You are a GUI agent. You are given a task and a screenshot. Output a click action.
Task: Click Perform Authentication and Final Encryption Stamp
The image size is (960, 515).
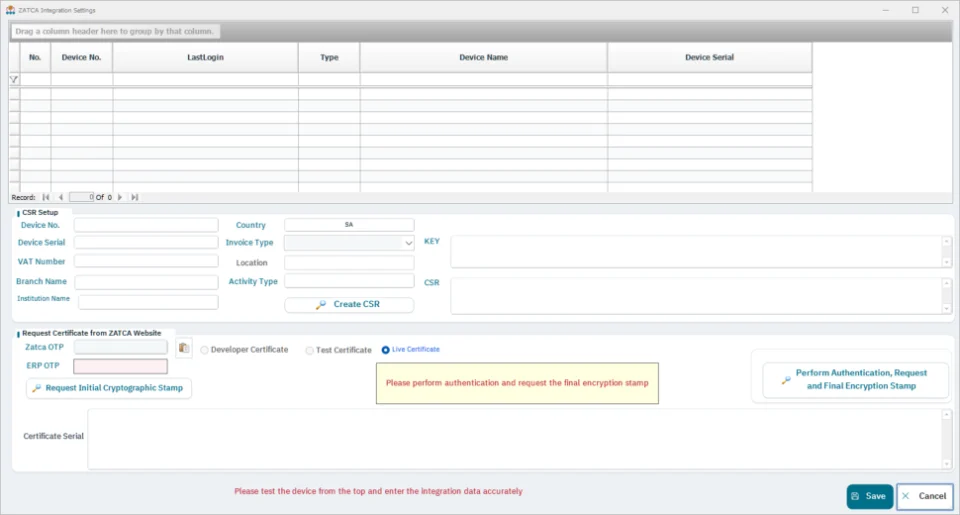click(x=855, y=380)
